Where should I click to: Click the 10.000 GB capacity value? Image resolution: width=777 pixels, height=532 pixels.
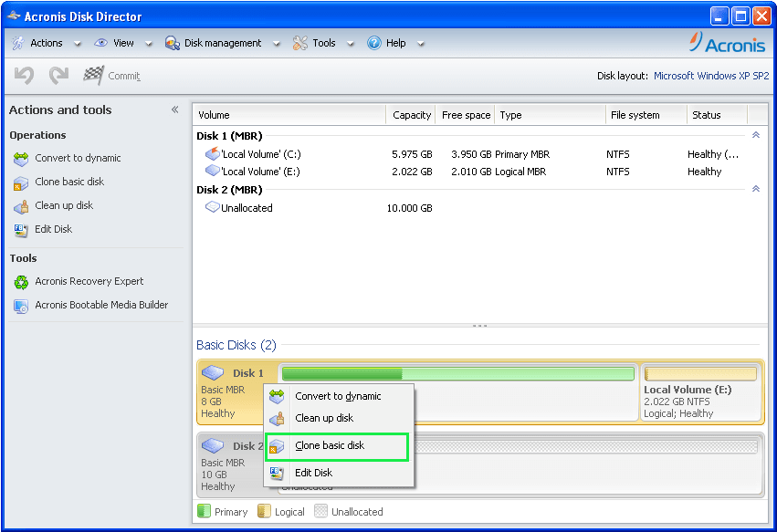[409, 208]
